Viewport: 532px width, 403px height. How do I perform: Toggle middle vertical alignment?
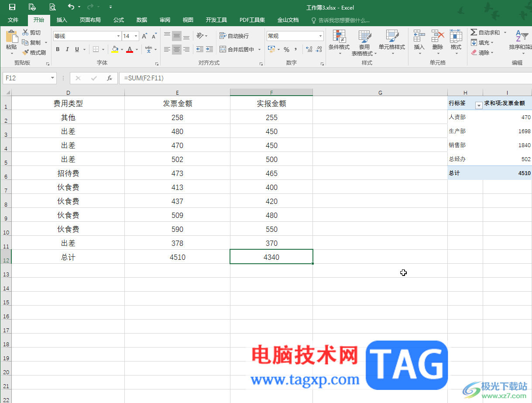tap(177, 36)
